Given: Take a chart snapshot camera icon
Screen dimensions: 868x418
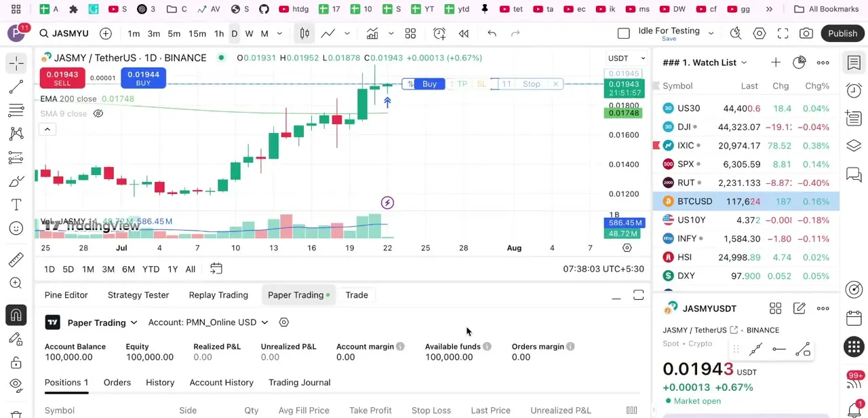Looking at the screenshot, I should pos(806,33).
